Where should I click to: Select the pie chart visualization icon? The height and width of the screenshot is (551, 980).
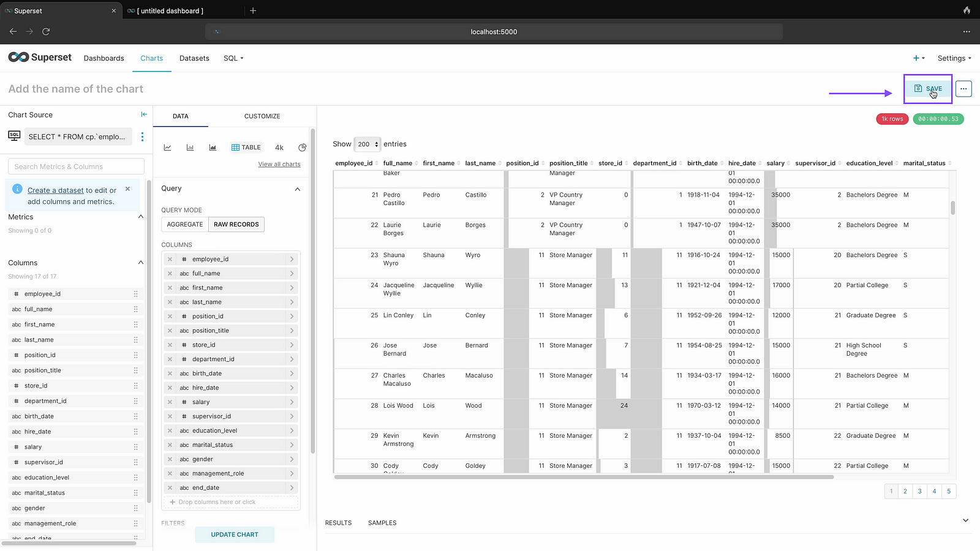pyautogui.click(x=302, y=148)
